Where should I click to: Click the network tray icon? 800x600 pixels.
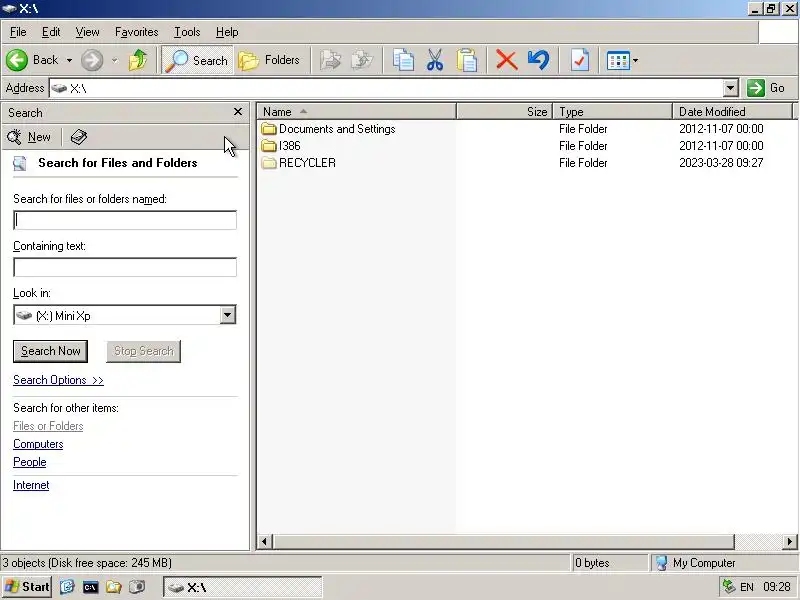pos(729,587)
